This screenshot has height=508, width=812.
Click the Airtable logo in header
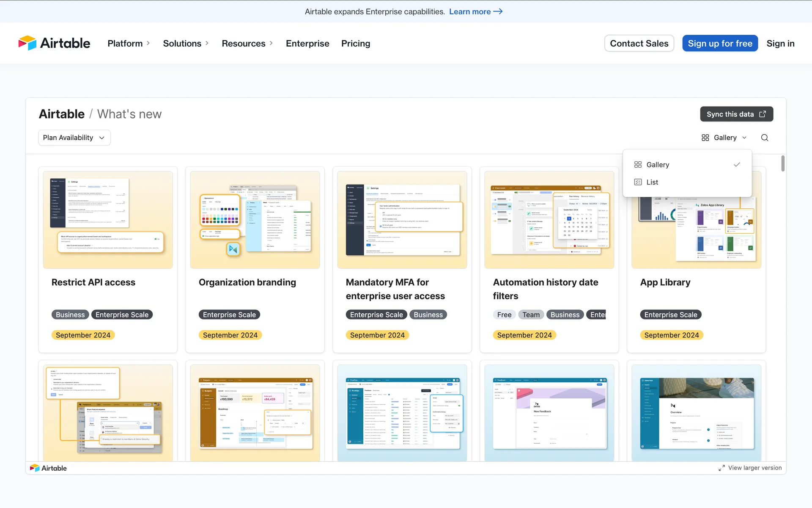54,43
